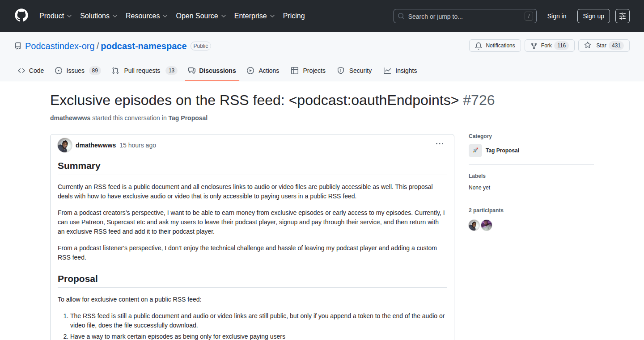Switch to the Security tab
The height and width of the screenshot is (340, 644).
[x=355, y=71]
